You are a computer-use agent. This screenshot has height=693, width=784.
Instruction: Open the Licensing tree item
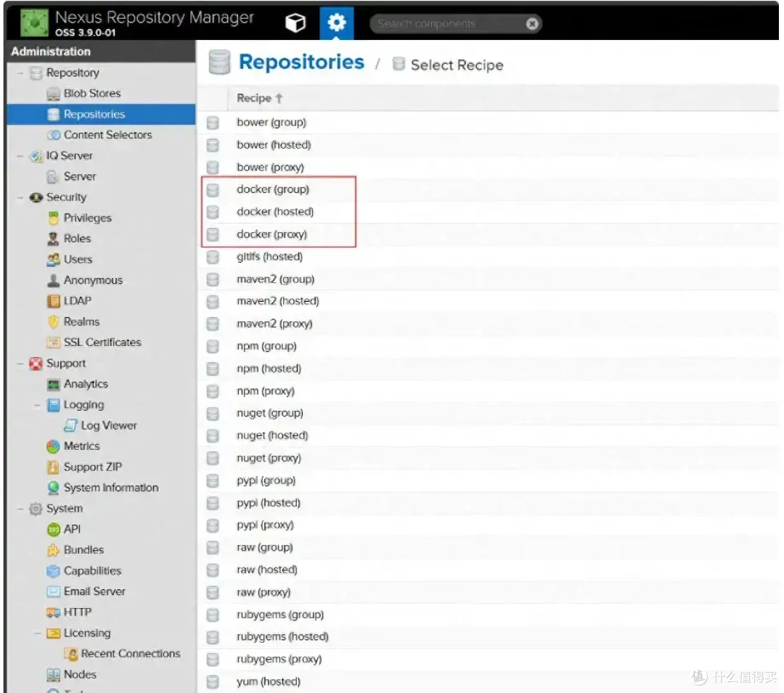click(87, 633)
